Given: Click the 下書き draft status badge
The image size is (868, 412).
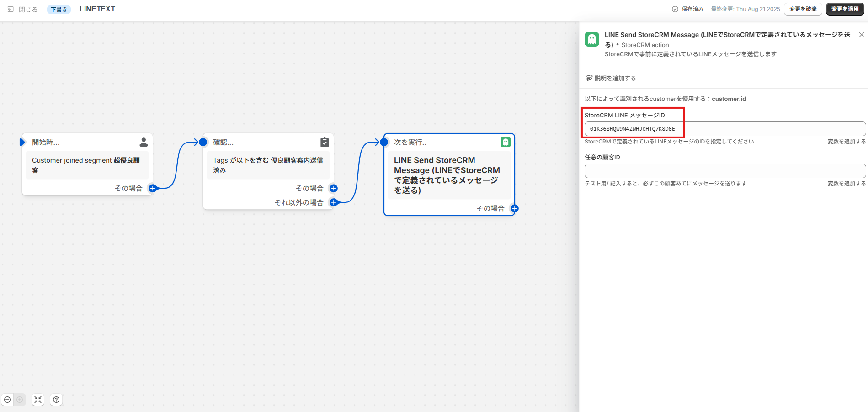Looking at the screenshot, I should point(59,9).
